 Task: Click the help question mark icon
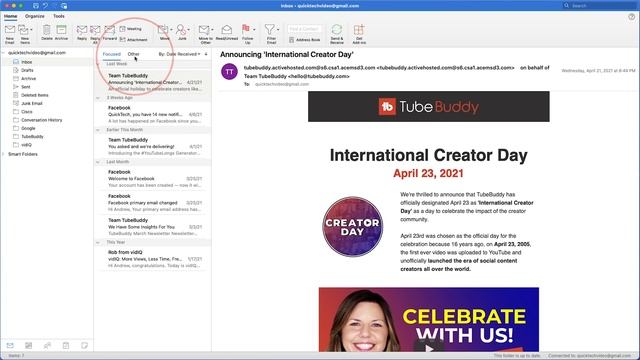(x=631, y=17)
